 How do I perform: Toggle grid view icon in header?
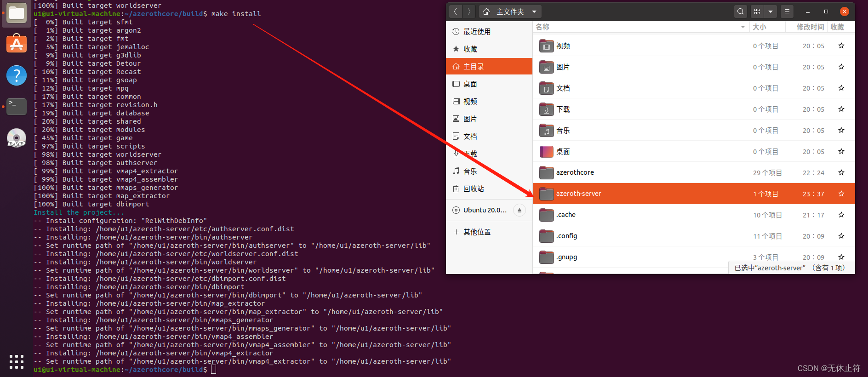[757, 11]
